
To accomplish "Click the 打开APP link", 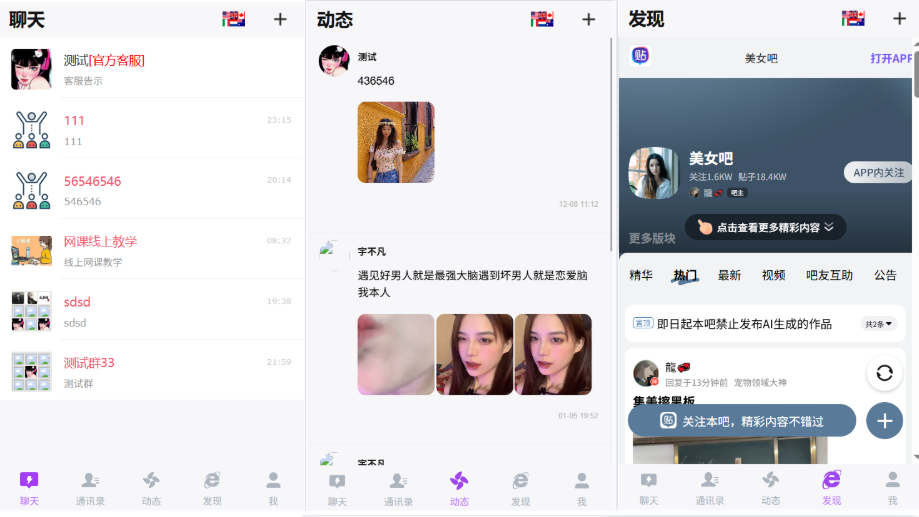I will pyautogui.click(x=891, y=58).
